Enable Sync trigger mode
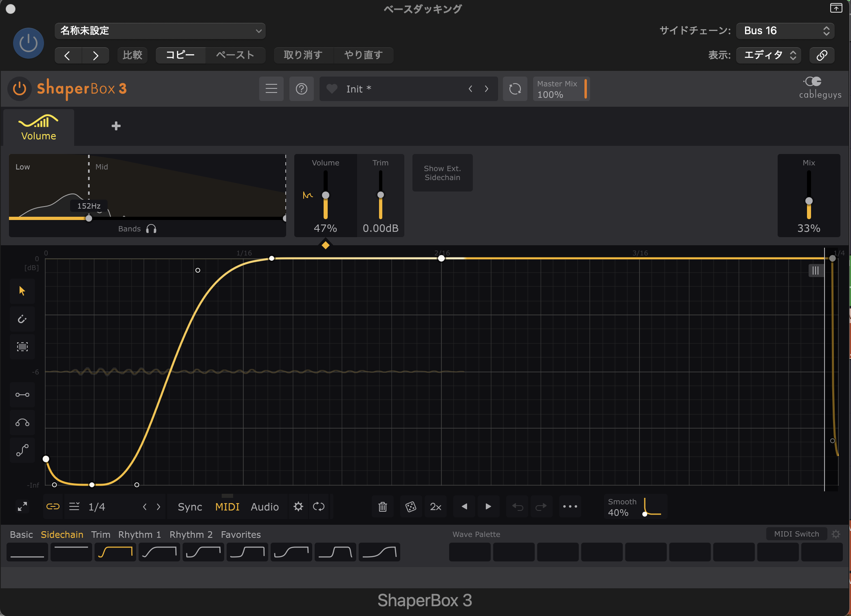 (x=190, y=507)
